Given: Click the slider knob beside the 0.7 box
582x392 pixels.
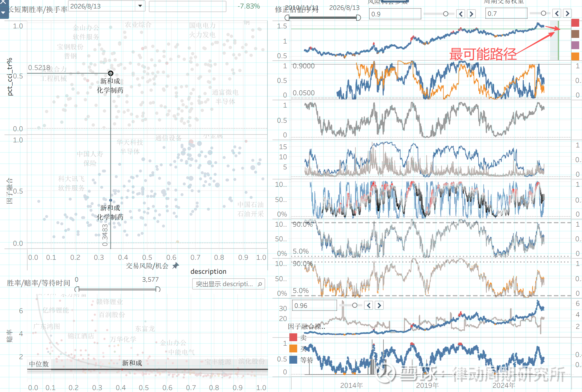Looking at the screenshot, I should (544, 13).
